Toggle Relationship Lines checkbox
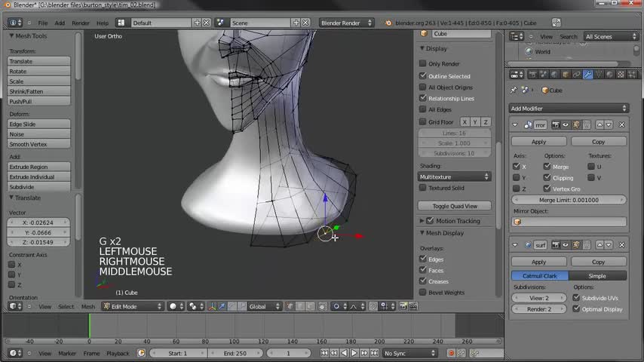 tap(422, 98)
